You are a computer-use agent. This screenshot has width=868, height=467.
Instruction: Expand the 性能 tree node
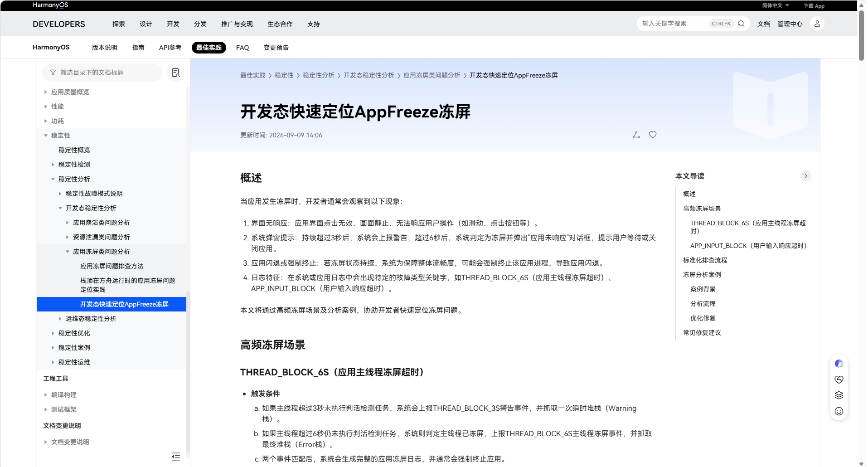point(45,107)
